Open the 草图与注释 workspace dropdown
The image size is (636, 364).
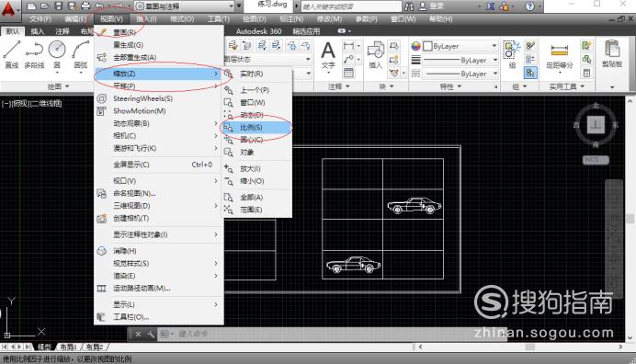(x=184, y=6)
